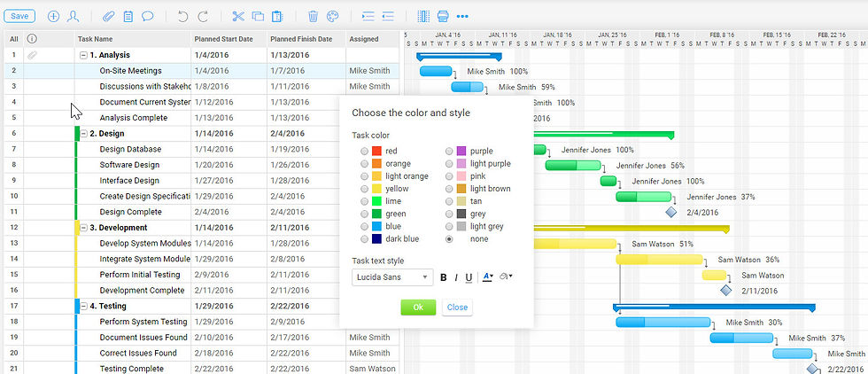868x374 pixels.
Task: Click the Assigned column header
Action: tap(372, 39)
